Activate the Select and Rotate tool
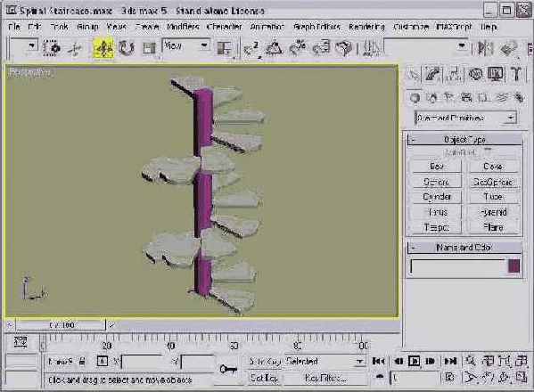The height and width of the screenshot is (392, 534). (127, 48)
